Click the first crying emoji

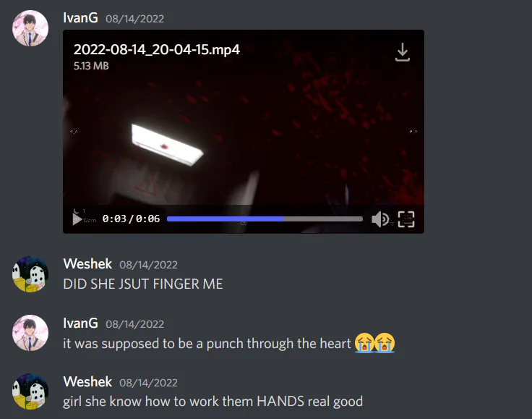(x=365, y=343)
